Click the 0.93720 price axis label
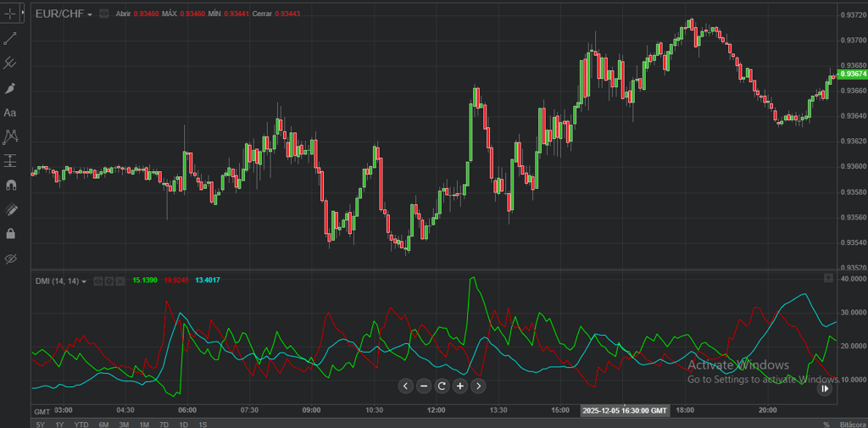 coord(853,14)
